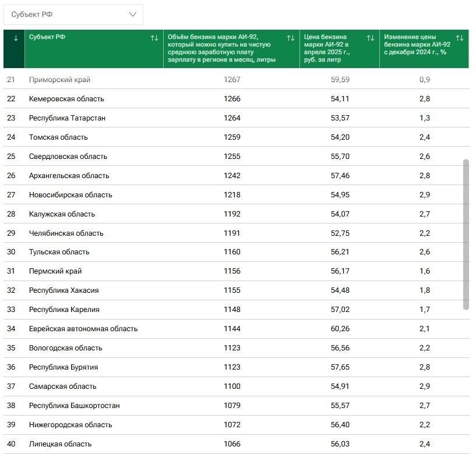Click volume value 1192
The height and width of the screenshot is (454, 476).
pos(232,214)
